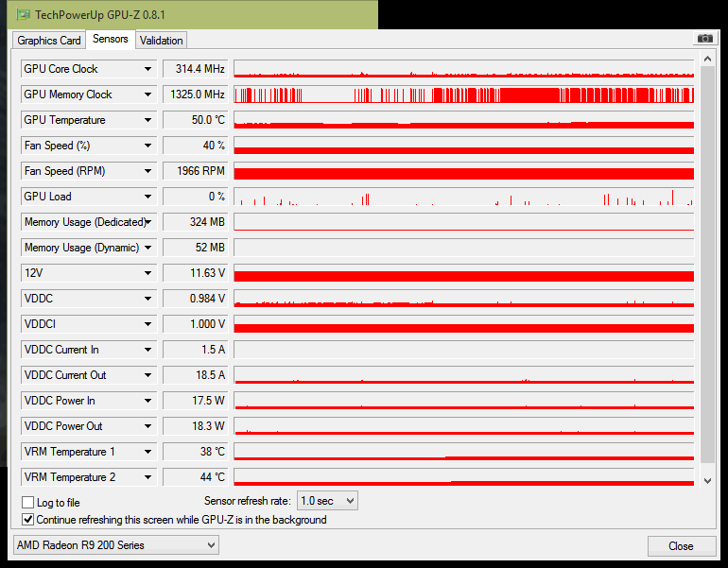The height and width of the screenshot is (568, 728).
Task: Click the 324 MB dedicated memory value
Action: tap(196, 222)
